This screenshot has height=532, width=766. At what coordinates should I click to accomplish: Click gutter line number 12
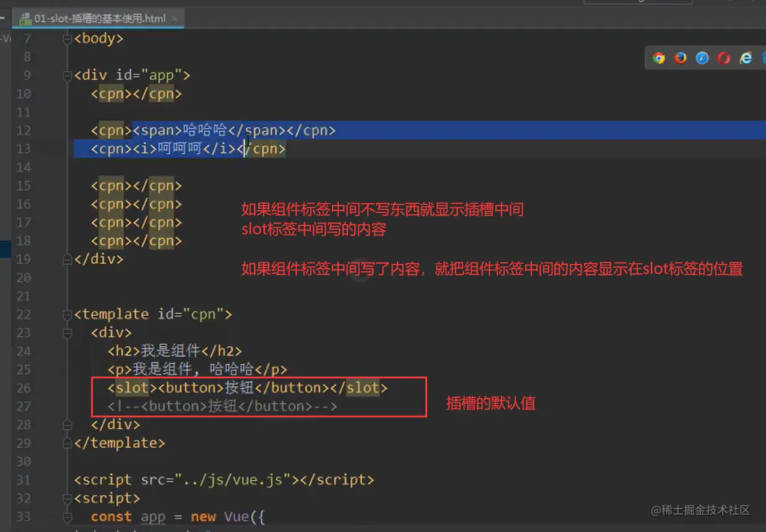point(24,131)
